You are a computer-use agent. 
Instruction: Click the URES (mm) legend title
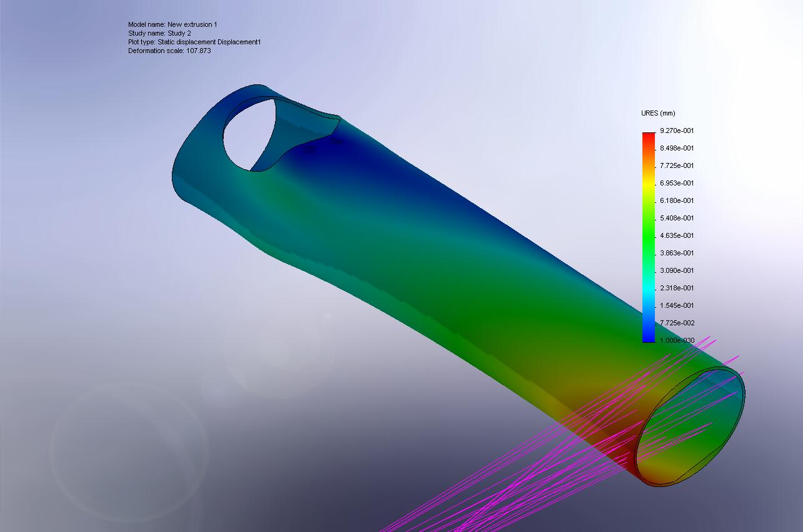pos(657,113)
